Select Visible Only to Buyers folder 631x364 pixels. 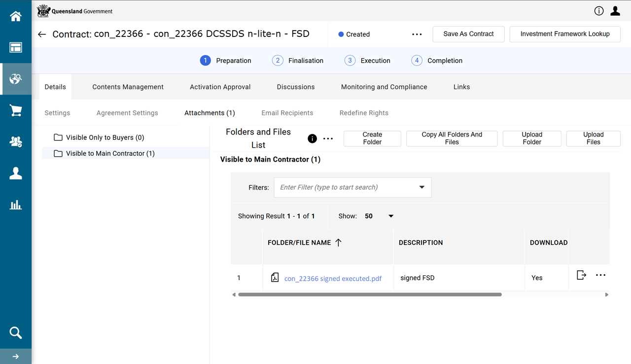[x=105, y=137]
